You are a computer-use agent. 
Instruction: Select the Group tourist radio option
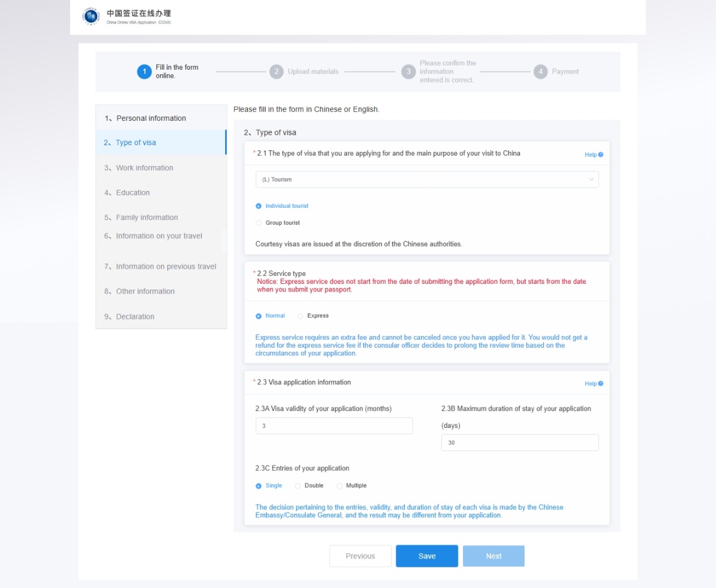[259, 223]
